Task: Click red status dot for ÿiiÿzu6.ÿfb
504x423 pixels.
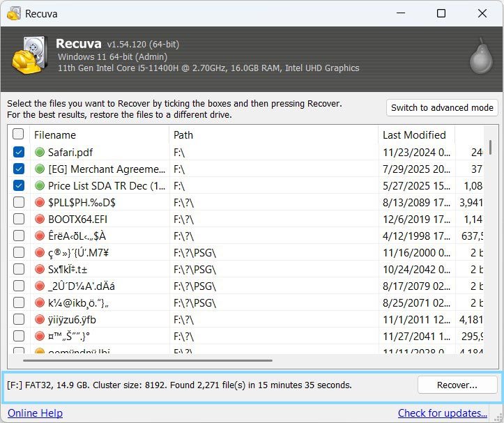Action: (x=40, y=319)
